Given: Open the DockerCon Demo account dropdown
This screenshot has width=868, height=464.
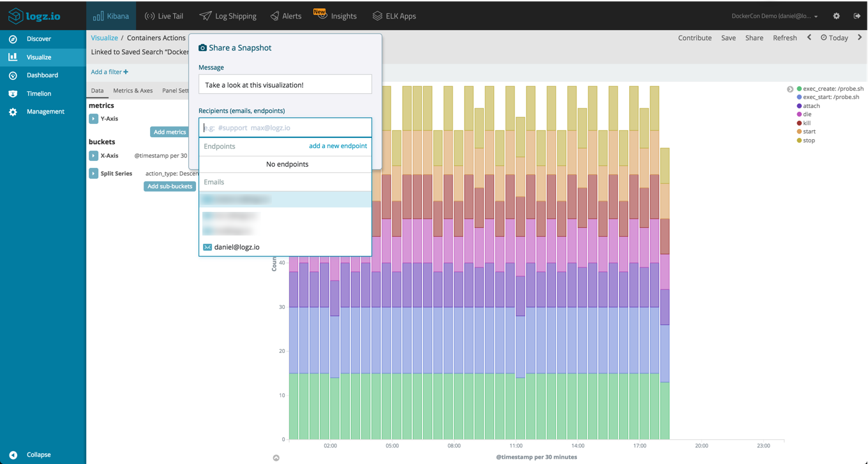Looking at the screenshot, I should pyautogui.click(x=774, y=16).
